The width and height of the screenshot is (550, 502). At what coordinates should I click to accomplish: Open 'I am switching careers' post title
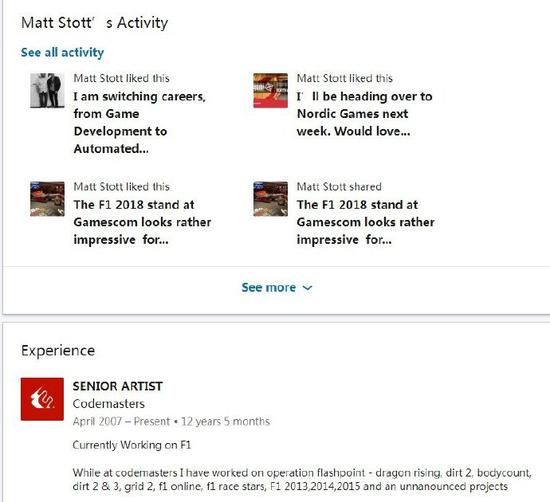click(x=140, y=122)
